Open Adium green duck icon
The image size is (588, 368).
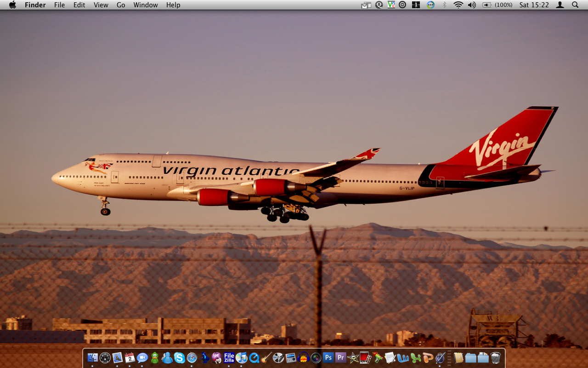point(155,357)
